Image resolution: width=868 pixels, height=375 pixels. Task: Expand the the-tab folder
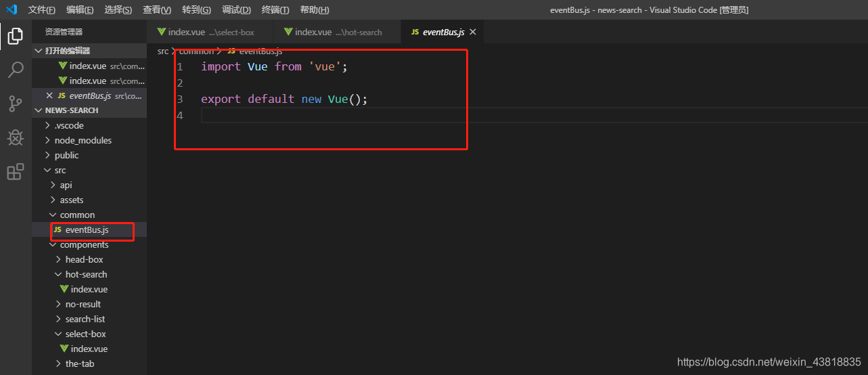point(89,363)
